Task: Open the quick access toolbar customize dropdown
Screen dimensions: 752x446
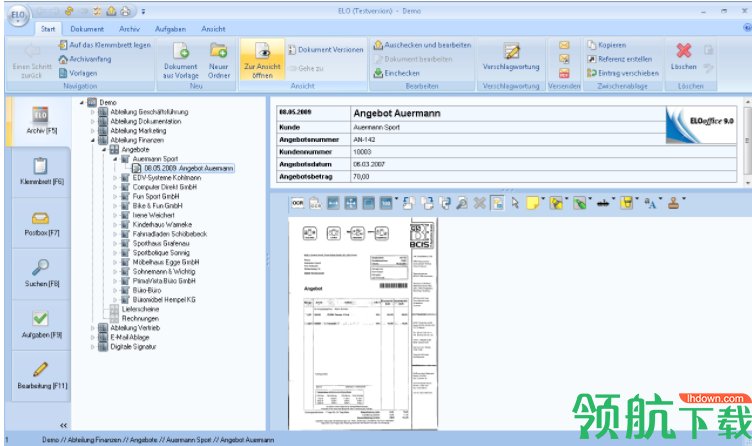Action: [x=143, y=11]
